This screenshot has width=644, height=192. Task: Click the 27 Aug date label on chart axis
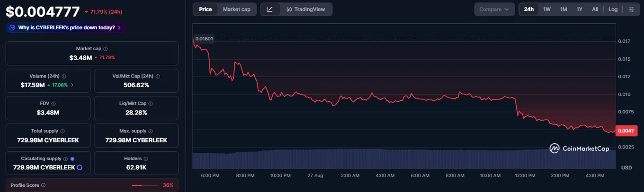pyautogui.click(x=315, y=175)
